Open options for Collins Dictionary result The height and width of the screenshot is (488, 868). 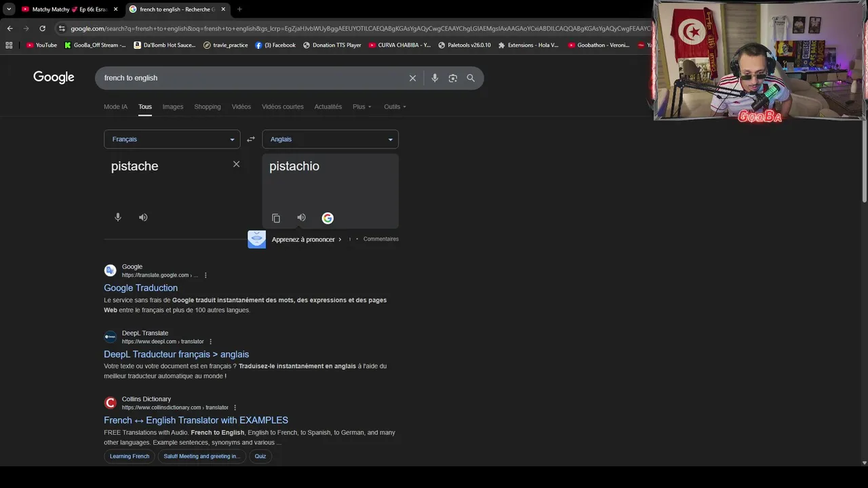click(x=235, y=407)
